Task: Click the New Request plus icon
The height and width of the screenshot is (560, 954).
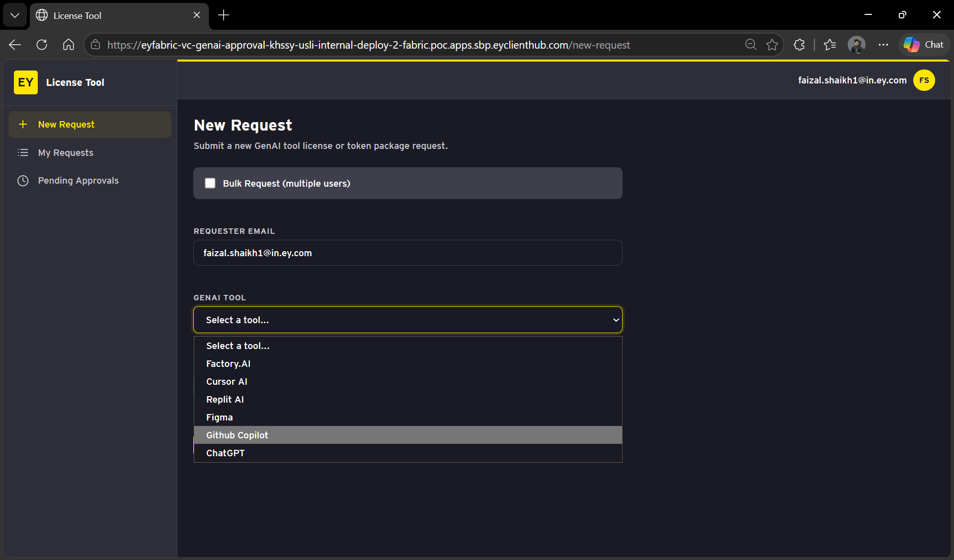Action: pos(23,125)
